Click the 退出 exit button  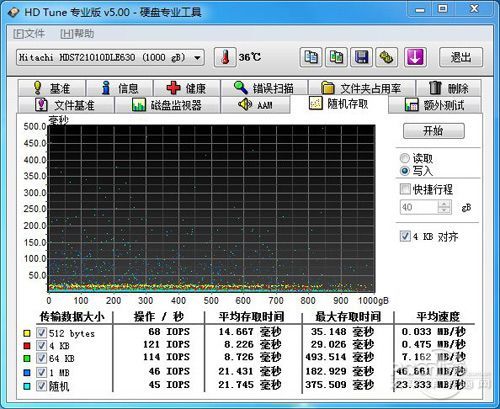coord(461,57)
